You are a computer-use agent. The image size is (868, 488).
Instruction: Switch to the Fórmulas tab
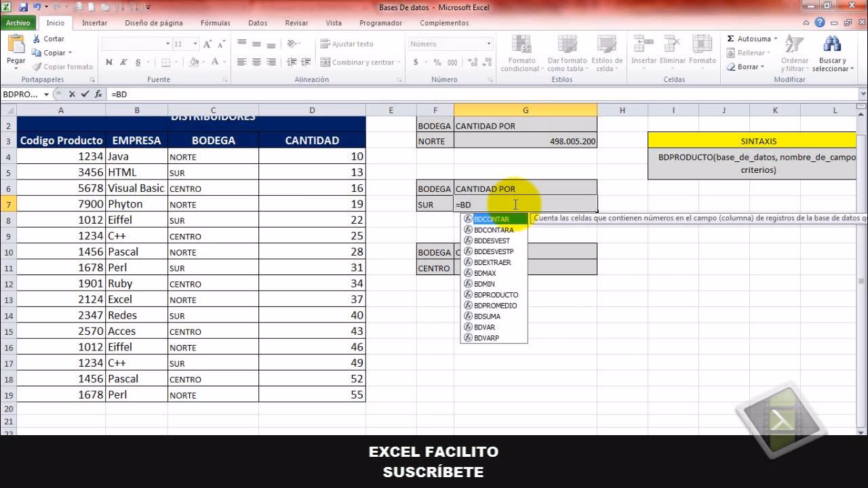click(x=215, y=23)
